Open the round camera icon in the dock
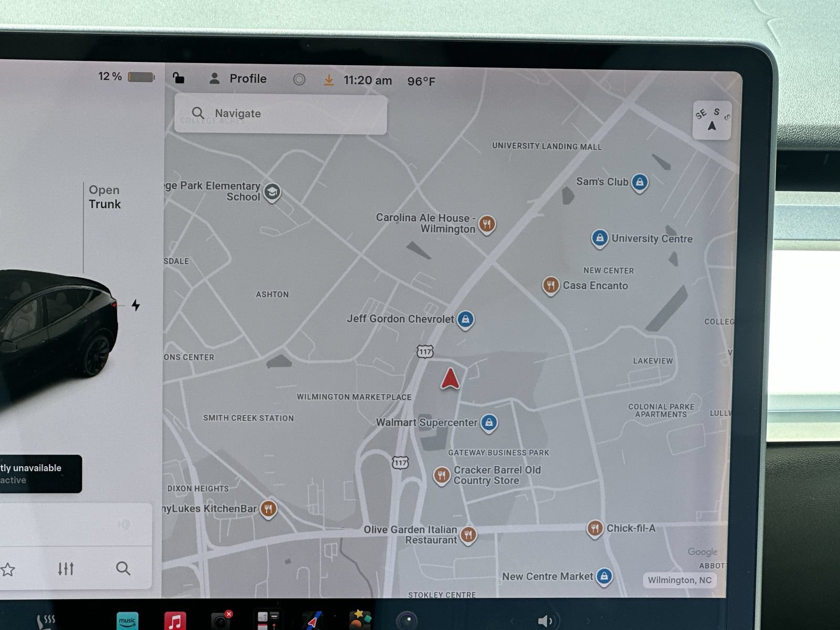The height and width of the screenshot is (630, 840). [406, 621]
